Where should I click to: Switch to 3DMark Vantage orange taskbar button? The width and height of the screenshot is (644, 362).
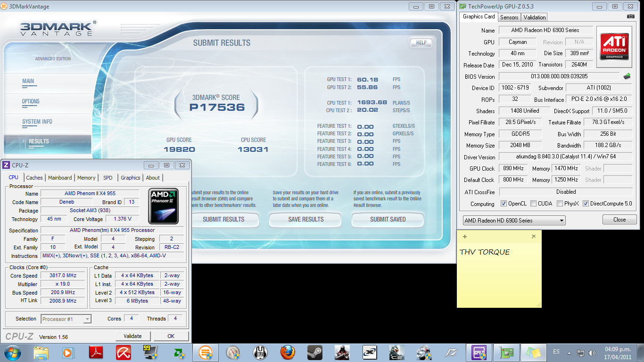[x=206, y=353]
